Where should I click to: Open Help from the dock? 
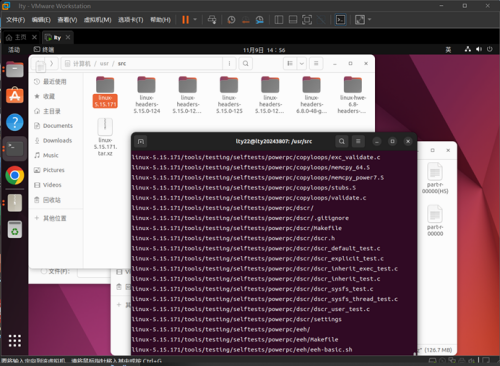point(15,122)
